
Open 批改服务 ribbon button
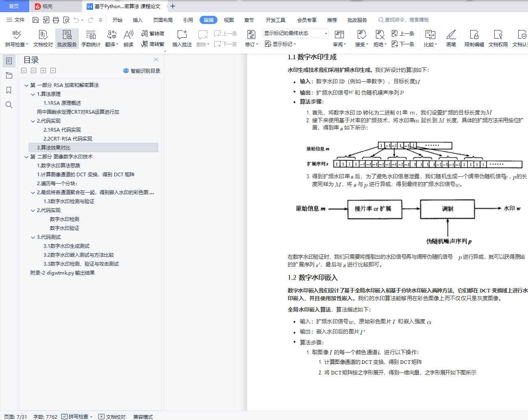click(67, 38)
